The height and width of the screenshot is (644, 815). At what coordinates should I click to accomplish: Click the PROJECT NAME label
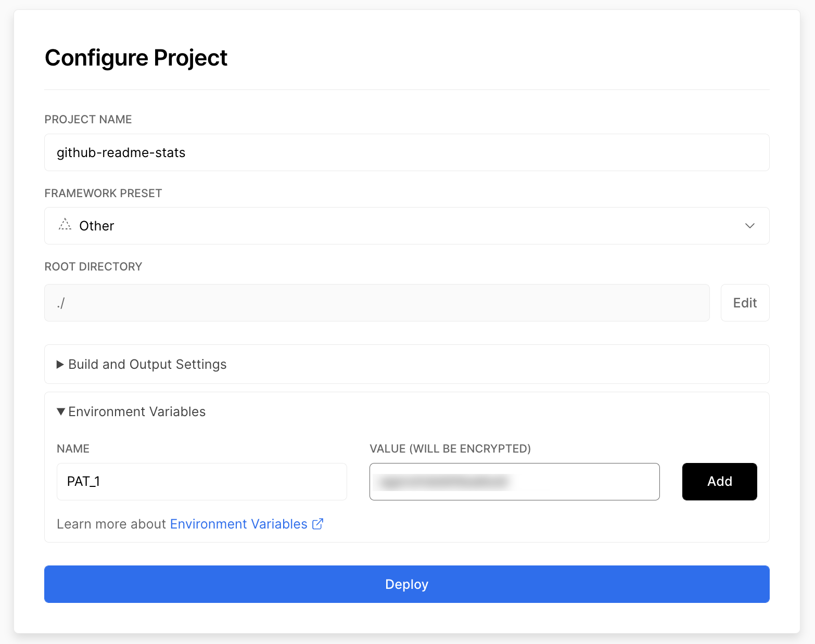[88, 120]
